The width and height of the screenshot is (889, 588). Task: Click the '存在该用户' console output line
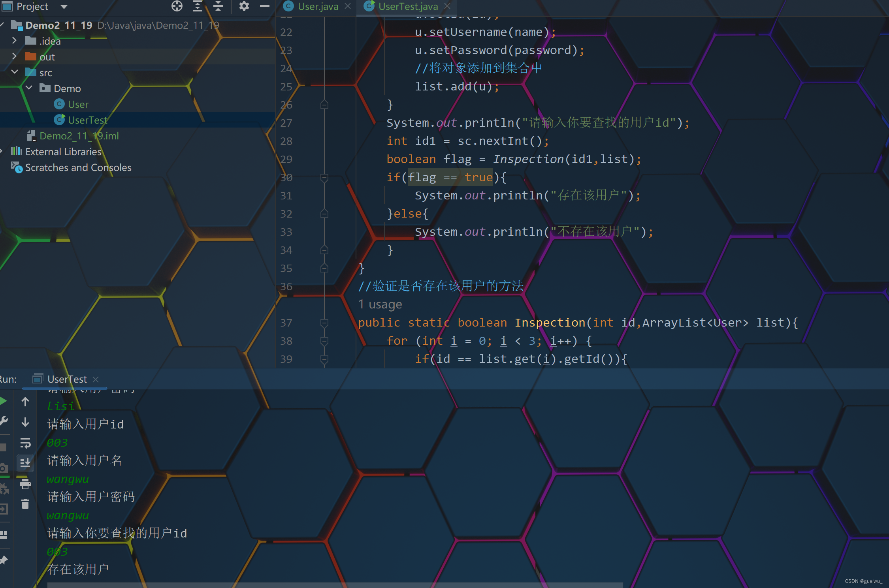click(78, 569)
